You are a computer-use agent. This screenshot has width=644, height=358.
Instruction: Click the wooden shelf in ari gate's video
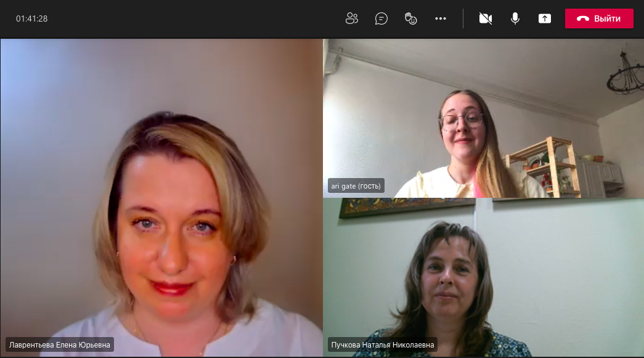click(542, 163)
